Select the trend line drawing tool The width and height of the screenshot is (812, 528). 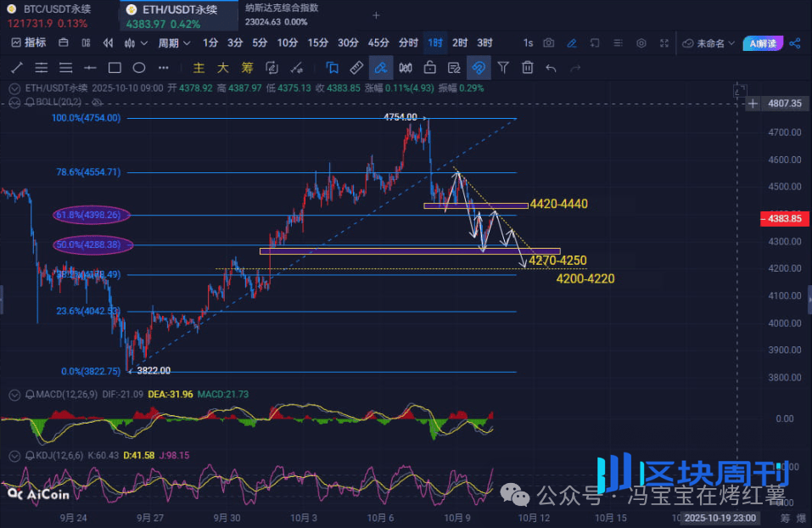click(x=18, y=68)
